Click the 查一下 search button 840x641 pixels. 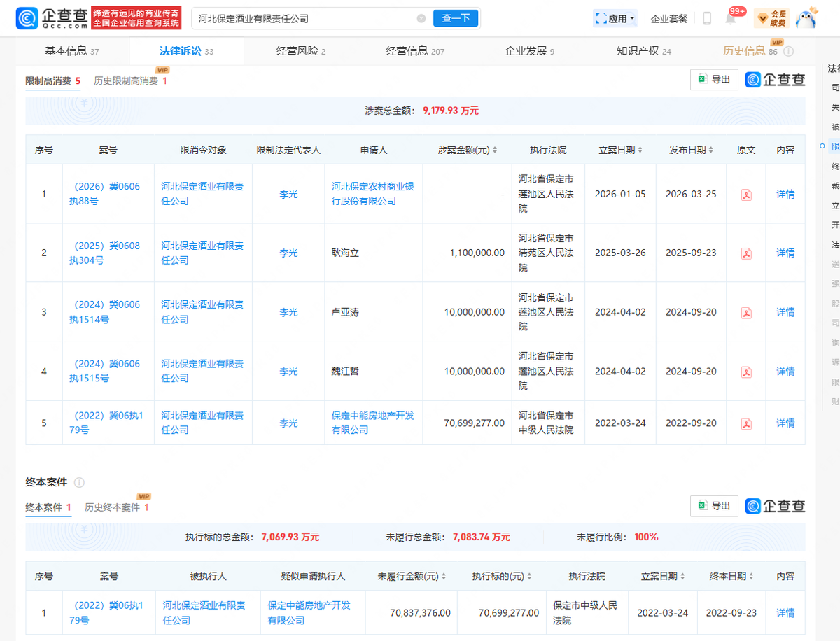coord(456,19)
